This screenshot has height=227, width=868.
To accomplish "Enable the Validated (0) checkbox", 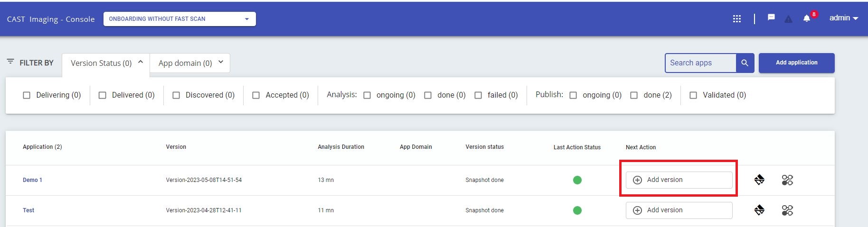I will pos(693,95).
